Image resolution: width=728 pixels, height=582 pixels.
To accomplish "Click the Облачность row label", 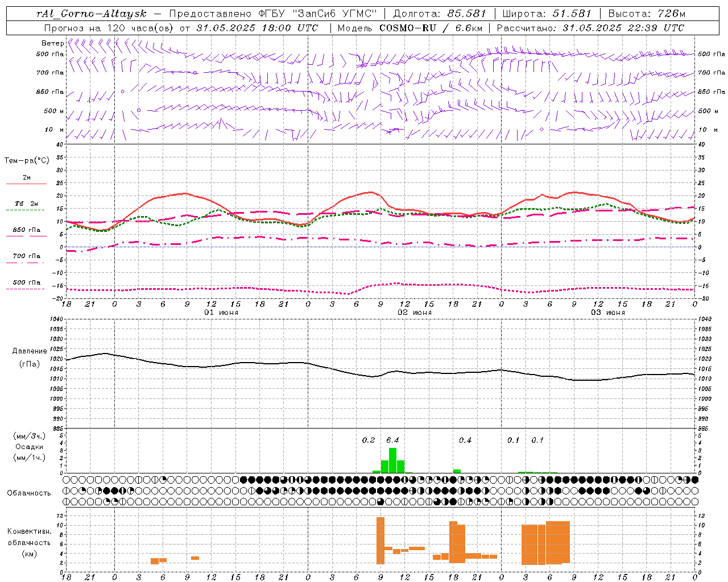I will coord(29,493).
